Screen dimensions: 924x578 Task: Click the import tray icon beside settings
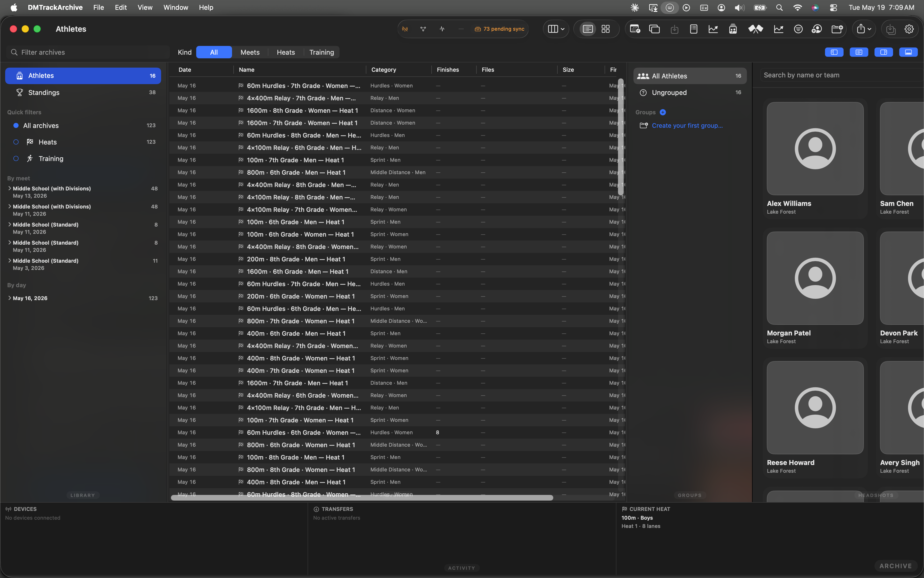[891, 29]
